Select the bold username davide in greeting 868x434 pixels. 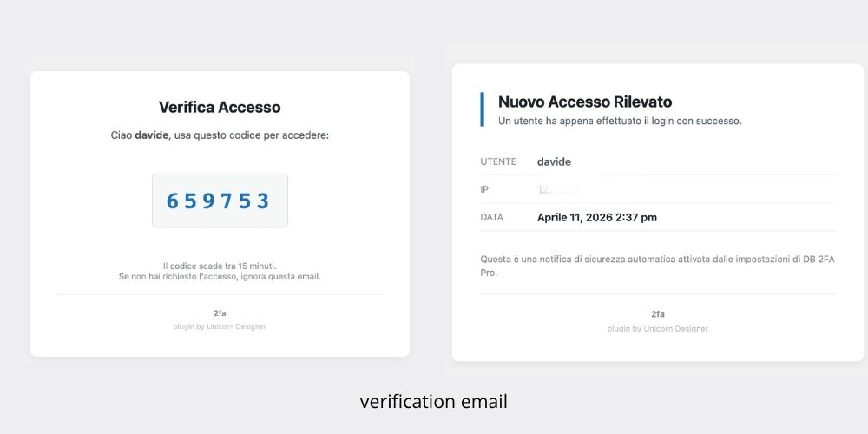[x=151, y=135]
